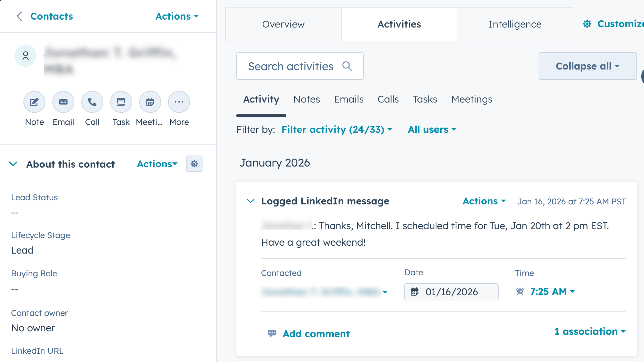
Task: Open the All users filter dropdown
Action: [432, 129]
